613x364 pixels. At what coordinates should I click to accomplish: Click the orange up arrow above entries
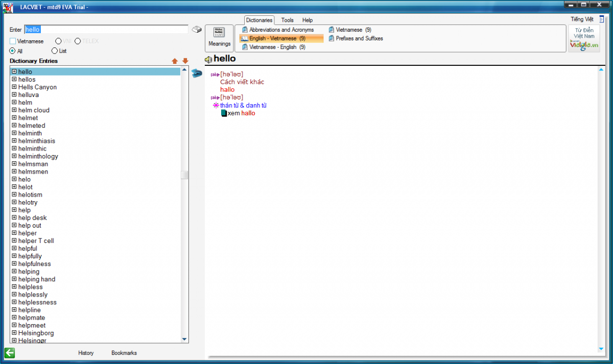point(175,61)
